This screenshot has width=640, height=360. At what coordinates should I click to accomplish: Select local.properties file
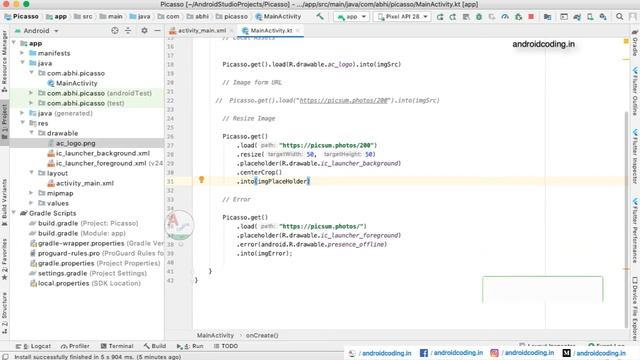(63, 283)
